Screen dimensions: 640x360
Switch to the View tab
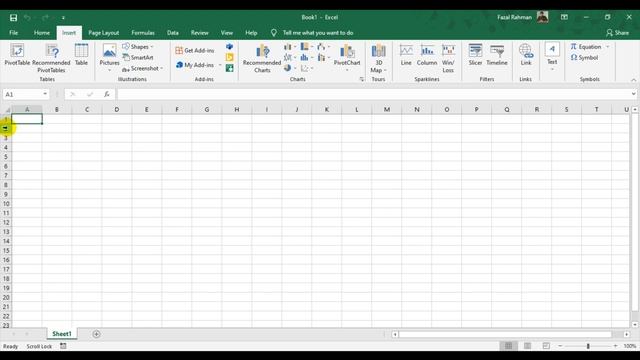point(227,33)
